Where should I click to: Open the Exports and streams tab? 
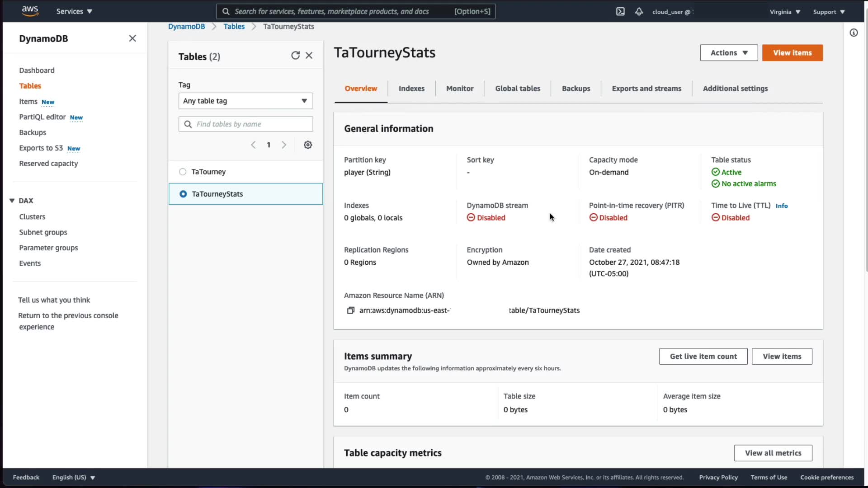tap(646, 89)
